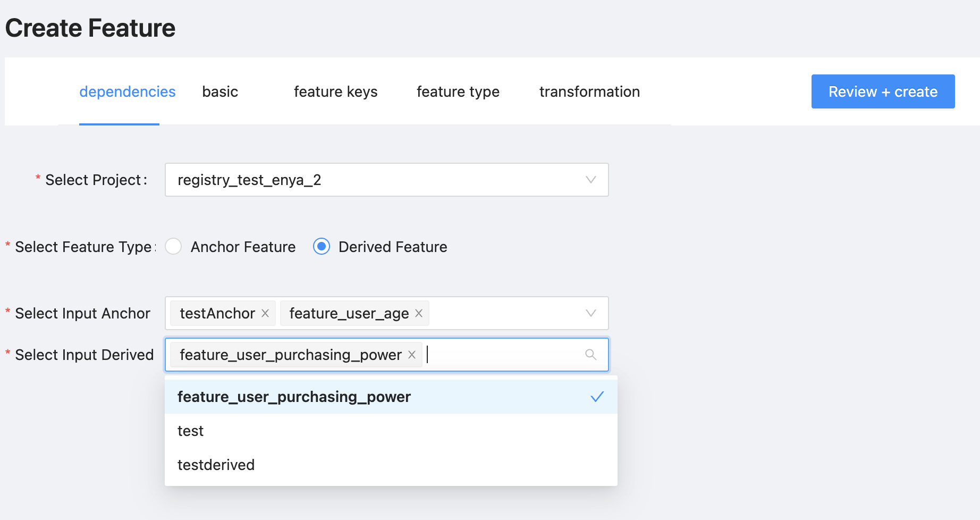Open the transformation tab
This screenshot has height=520, width=980.
(x=589, y=92)
